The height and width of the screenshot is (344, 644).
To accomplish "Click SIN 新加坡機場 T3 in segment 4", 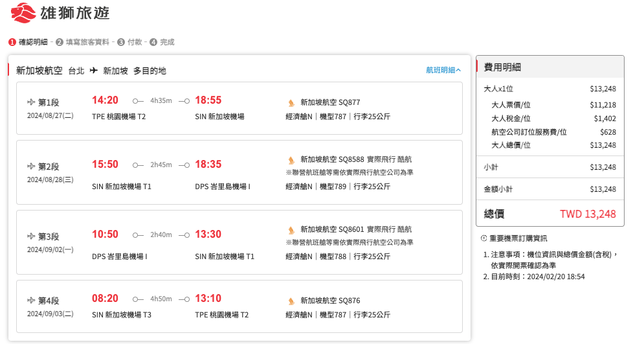I will (x=122, y=314).
